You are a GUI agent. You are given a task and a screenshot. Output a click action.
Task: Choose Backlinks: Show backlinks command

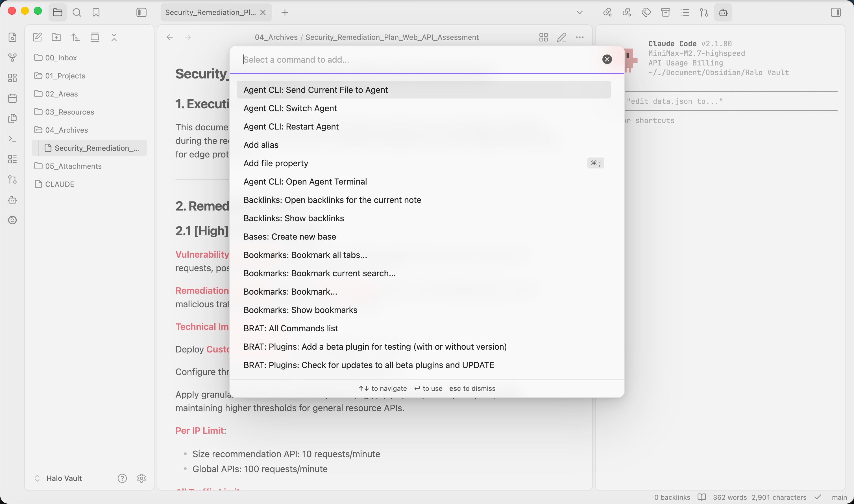(x=293, y=218)
